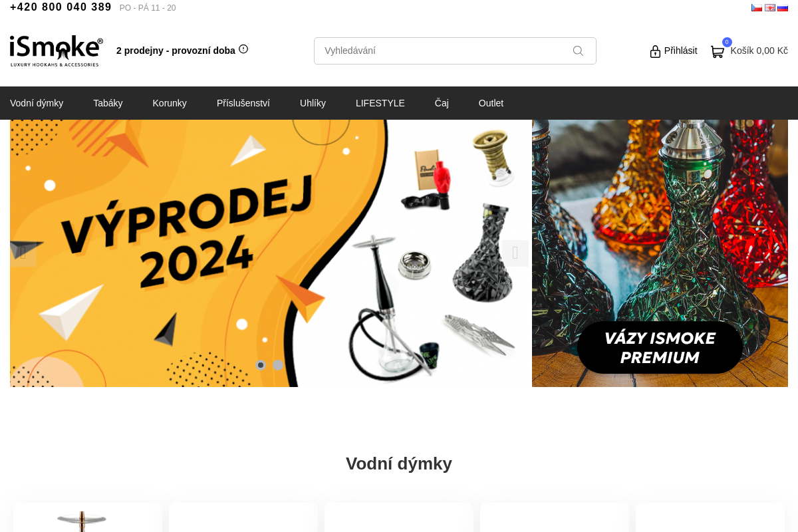Select the first carousel dot
Viewport: 798px width, 532px height.
coord(261,365)
